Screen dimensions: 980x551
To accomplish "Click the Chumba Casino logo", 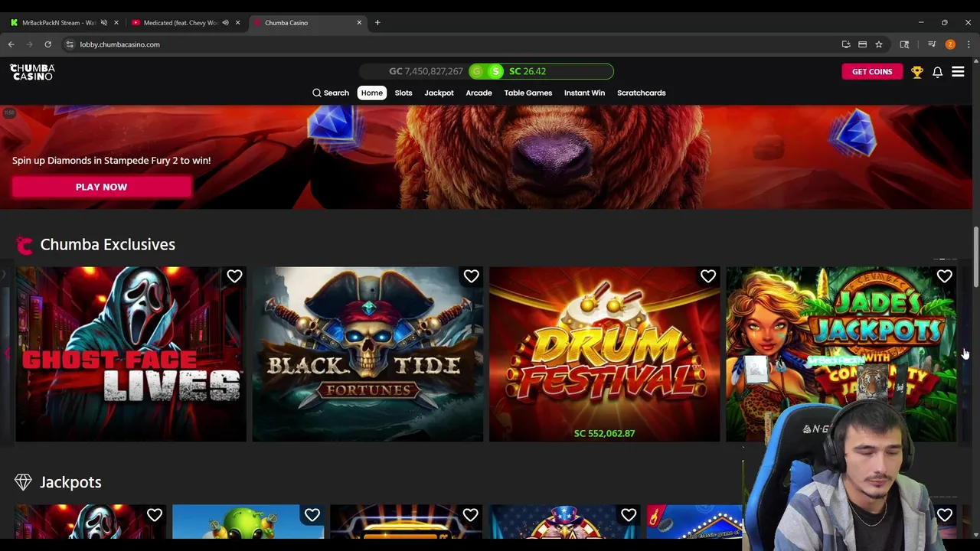I will 32,72.
